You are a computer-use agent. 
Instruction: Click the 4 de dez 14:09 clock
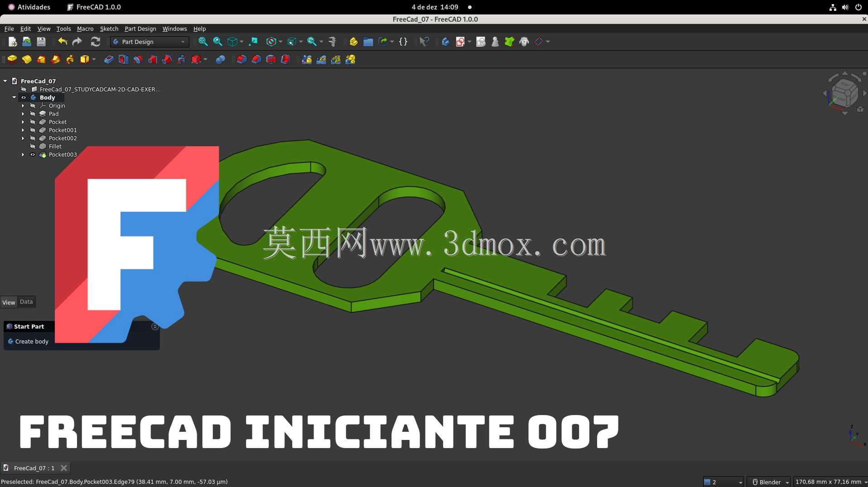coord(435,7)
